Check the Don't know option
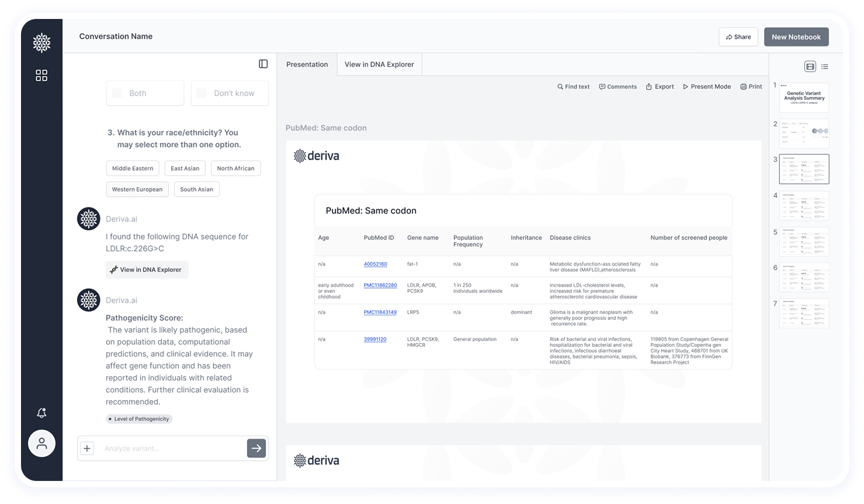Viewport: 864px width, 504px height. [202, 93]
